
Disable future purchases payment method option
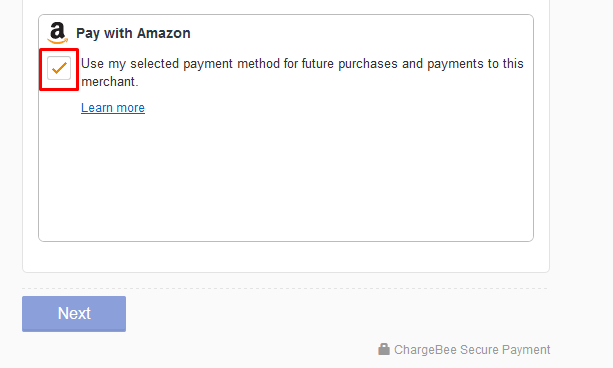tap(59, 68)
